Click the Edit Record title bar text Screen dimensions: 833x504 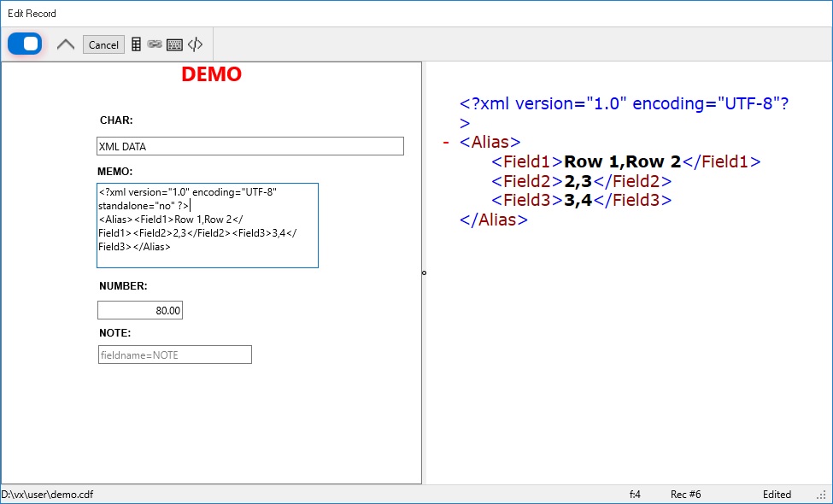pos(32,13)
